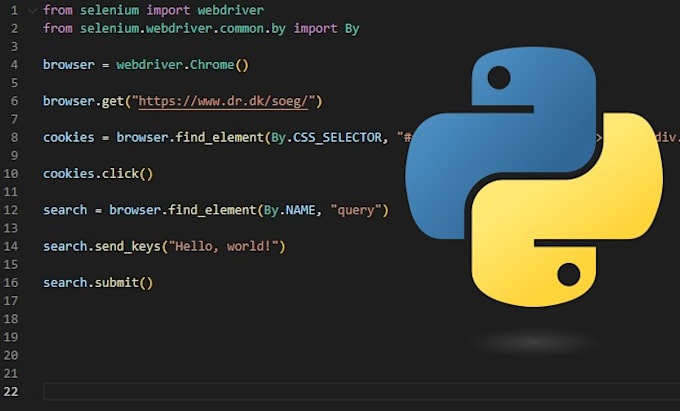Click "webdriver" at the end of line 1
Screen dimensions: 680x411
click(230, 10)
